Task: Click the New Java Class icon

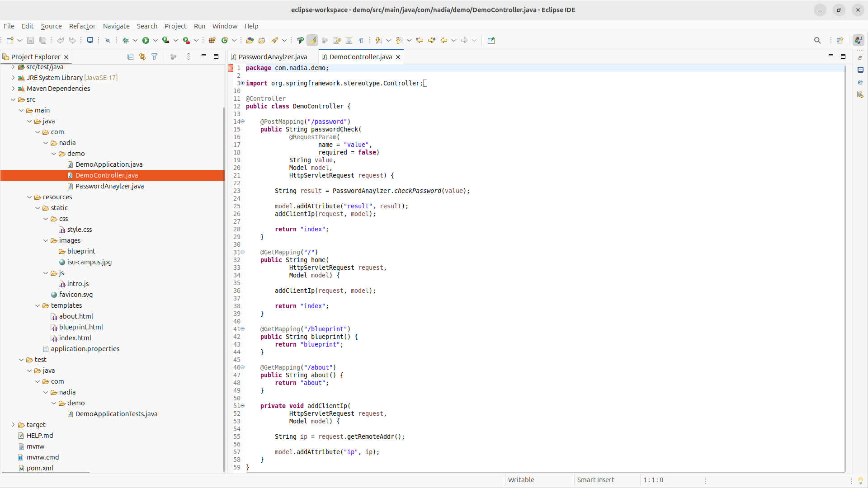Action: pyautogui.click(x=225, y=40)
